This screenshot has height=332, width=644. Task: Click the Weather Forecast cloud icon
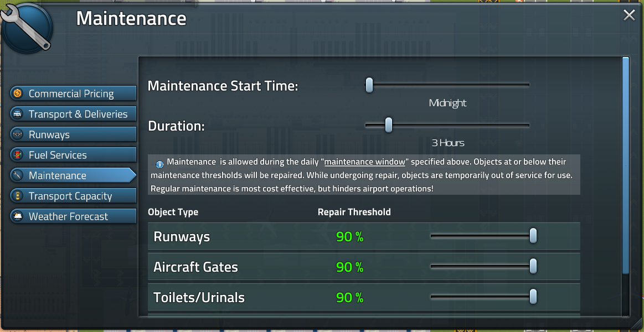(x=17, y=216)
